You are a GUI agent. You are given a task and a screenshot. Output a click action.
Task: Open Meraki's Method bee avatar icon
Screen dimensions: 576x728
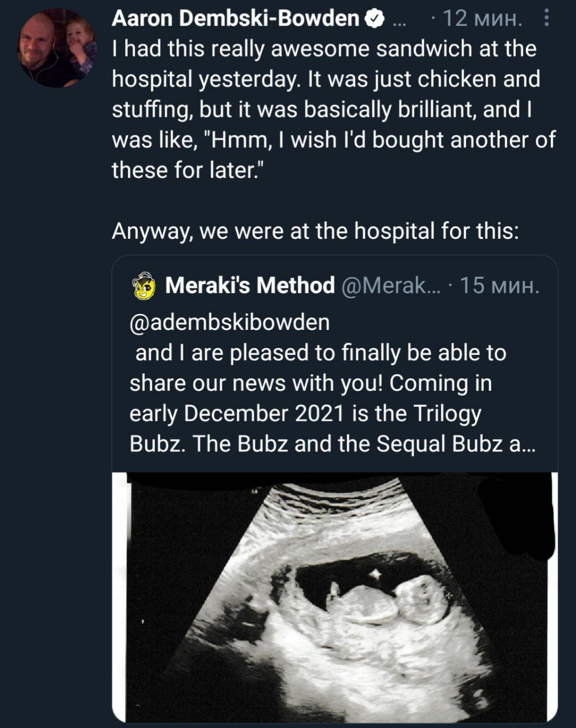click(x=144, y=286)
